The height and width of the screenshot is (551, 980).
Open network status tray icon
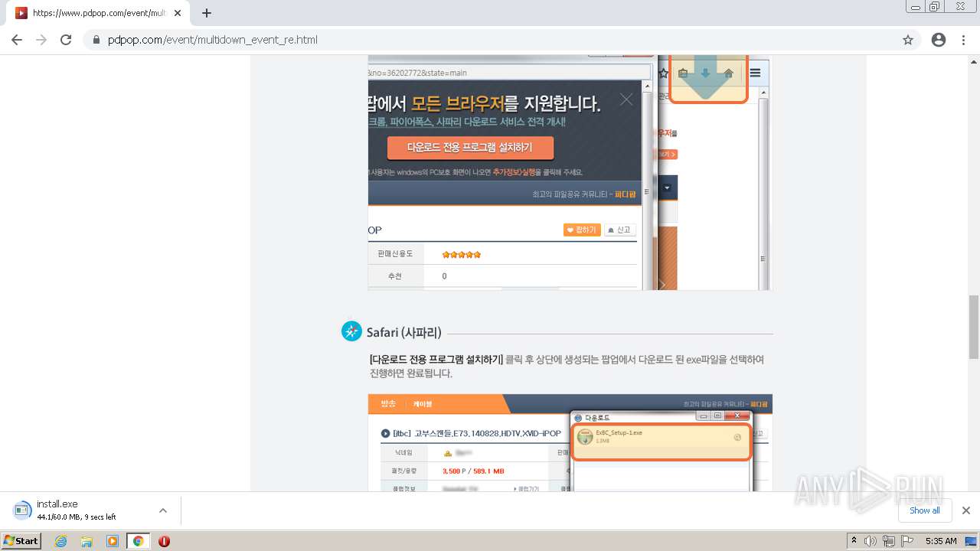pos(889,541)
